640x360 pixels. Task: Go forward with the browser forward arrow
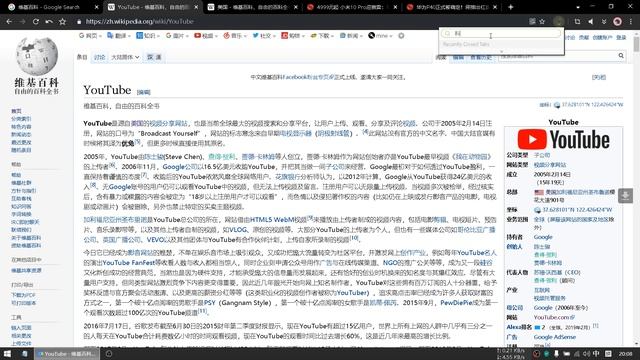pos(22,21)
